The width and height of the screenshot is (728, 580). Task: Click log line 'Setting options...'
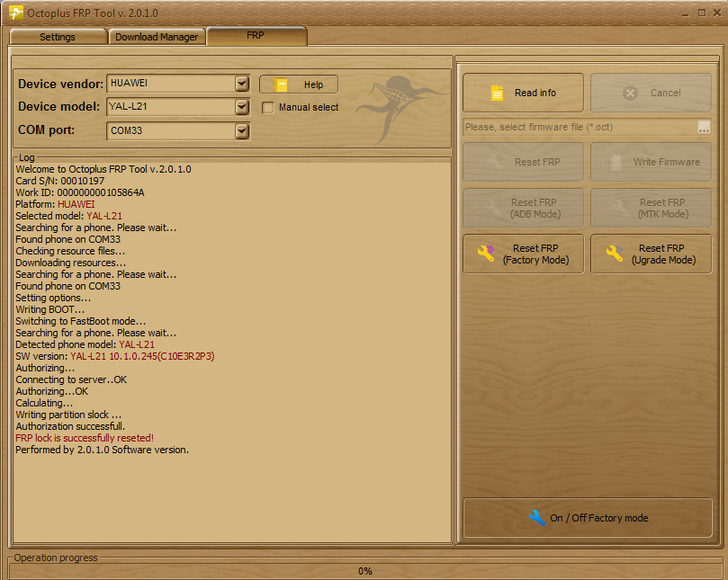click(x=53, y=298)
